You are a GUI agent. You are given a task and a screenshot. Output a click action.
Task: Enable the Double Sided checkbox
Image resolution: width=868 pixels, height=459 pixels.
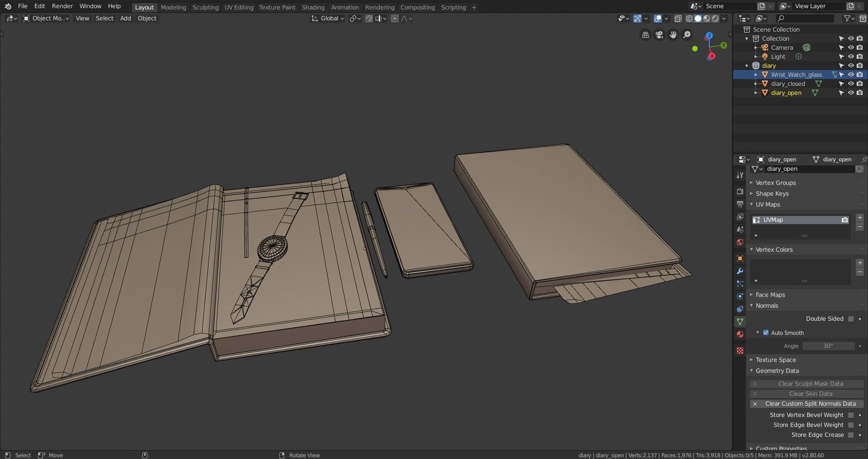point(850,318)
